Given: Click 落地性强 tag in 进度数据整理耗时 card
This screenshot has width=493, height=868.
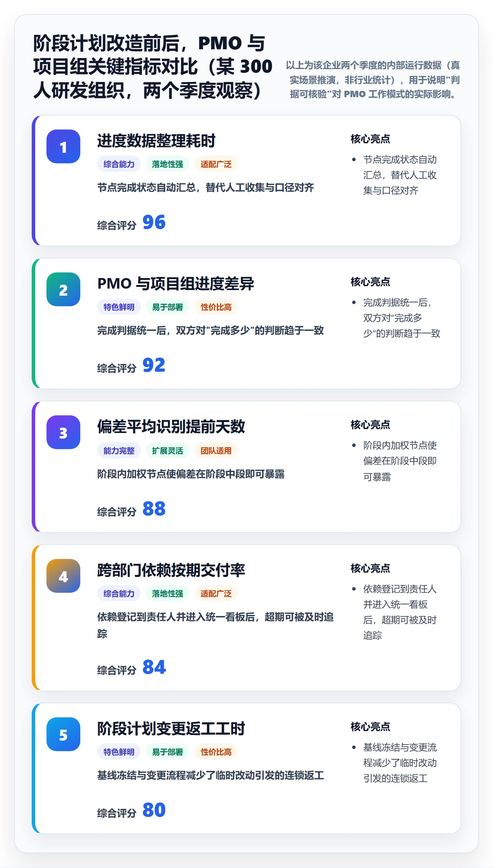Looking at the screenshot, I should click(x=168, y=164).
